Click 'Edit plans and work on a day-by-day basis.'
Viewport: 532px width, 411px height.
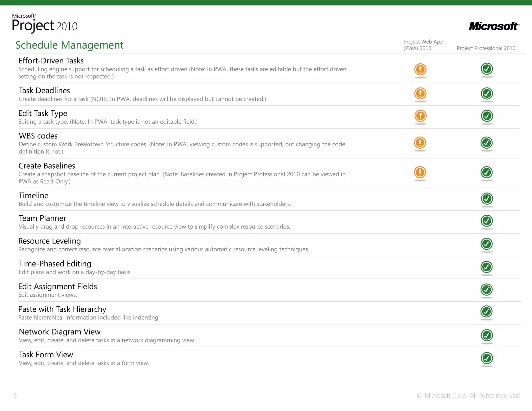click(x=75, y=272)
